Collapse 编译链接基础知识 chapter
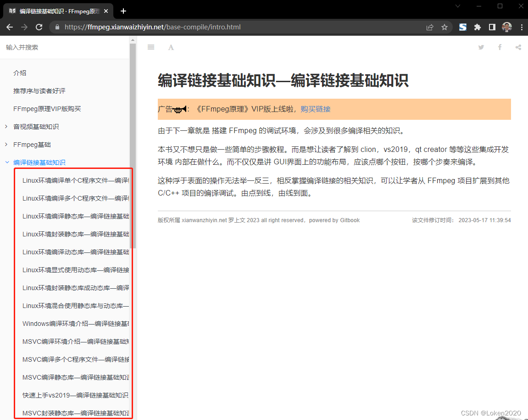This screenshot has height=420, width=528. pyautogui.click(x=7, y=162)
